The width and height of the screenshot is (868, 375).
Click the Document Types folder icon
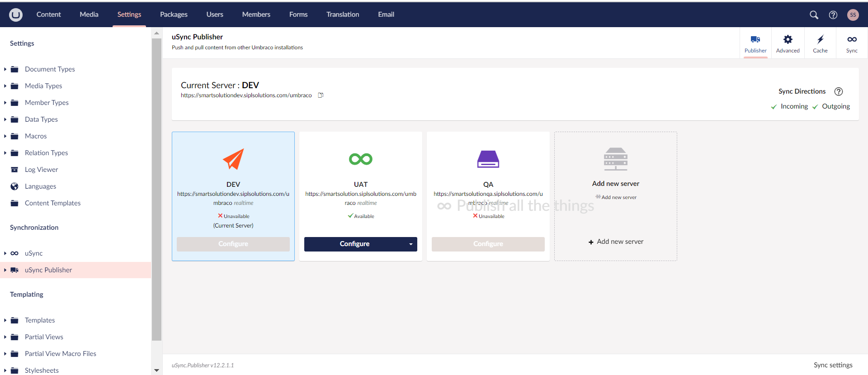(x=14, y=69)
